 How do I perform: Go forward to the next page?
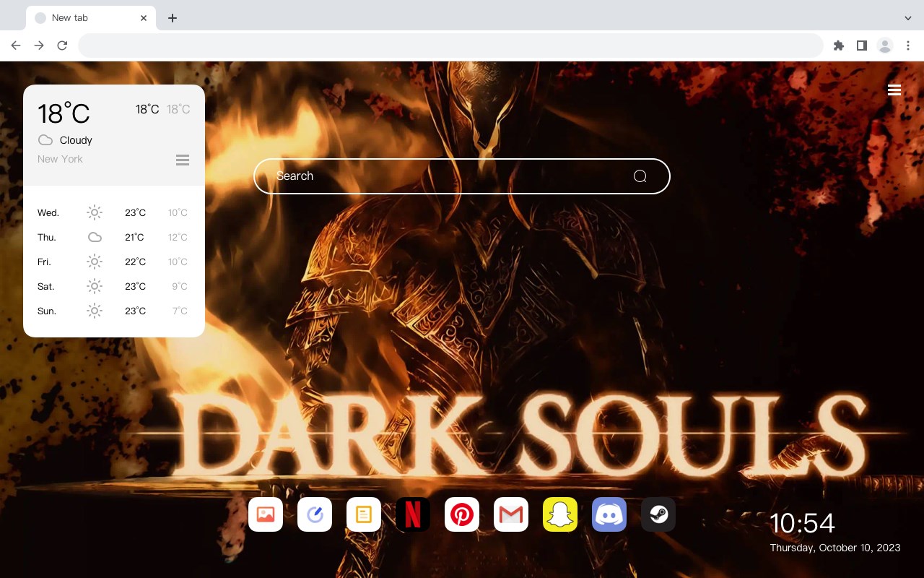(x=39, y=46)
